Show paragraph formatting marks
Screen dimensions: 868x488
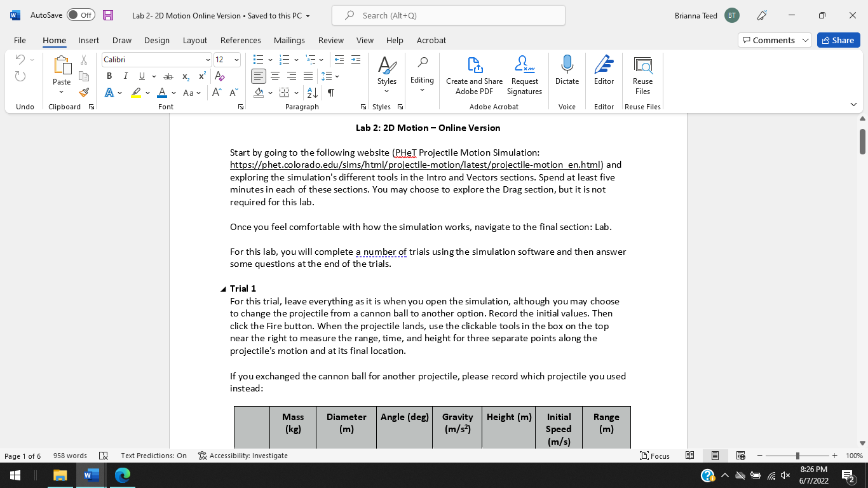pos(330,92)
